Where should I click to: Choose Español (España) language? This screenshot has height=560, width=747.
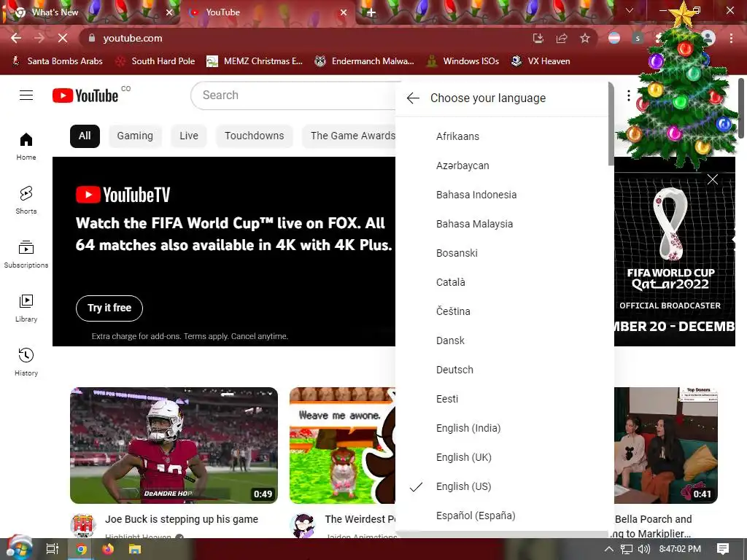(502, 516)
